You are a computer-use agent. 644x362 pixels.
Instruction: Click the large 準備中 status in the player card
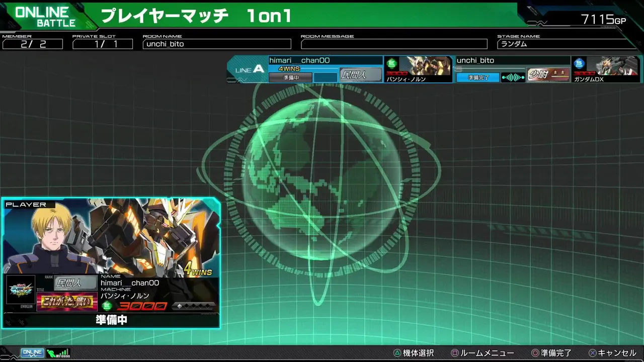coord(111,320)
